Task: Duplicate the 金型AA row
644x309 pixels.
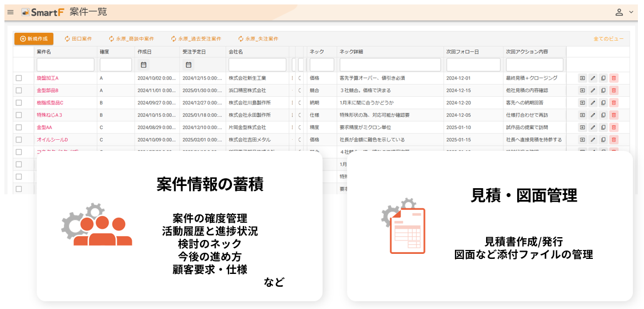Action: click(x=603, y=127)
